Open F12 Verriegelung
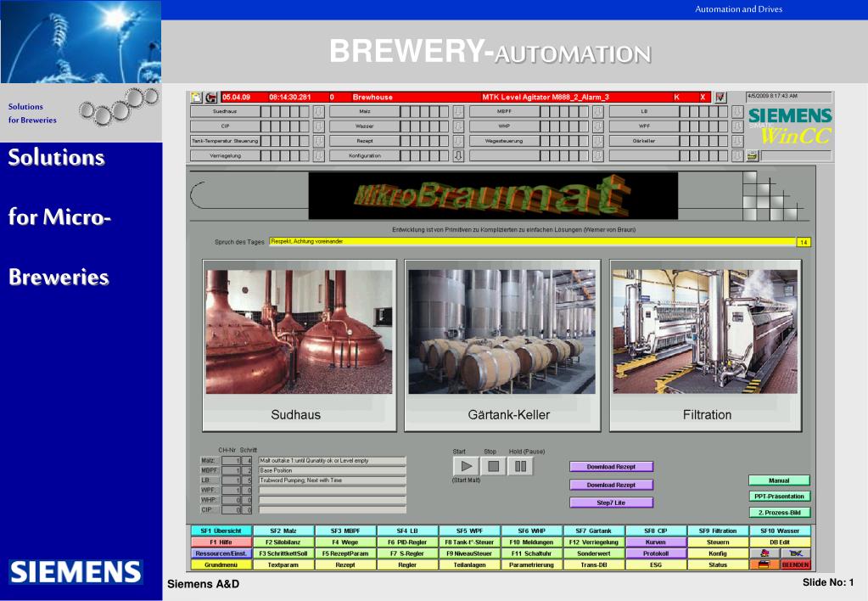This screenshot has width=868, height=601. [x=593, y=542]
